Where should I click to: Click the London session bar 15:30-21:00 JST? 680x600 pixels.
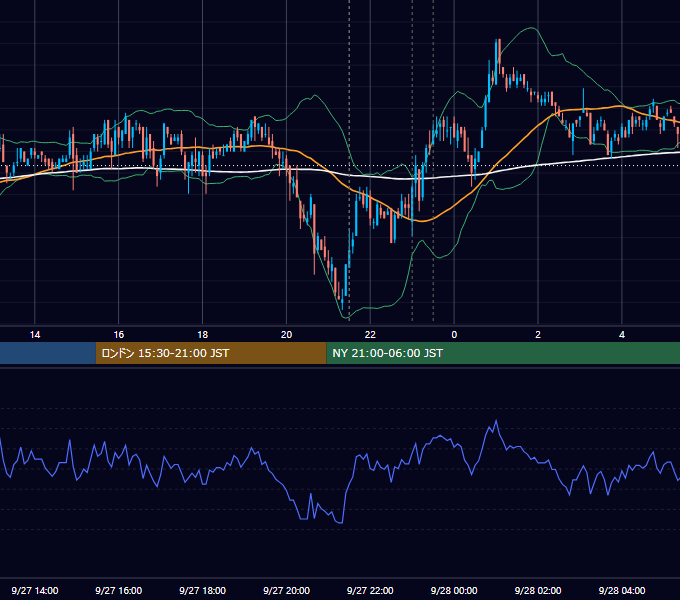[x=211, y=353]
